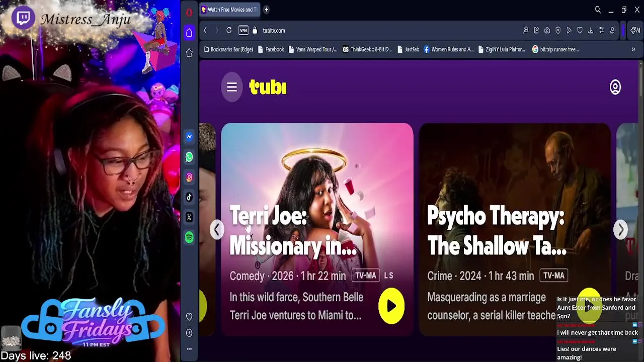Reload the tubitv.com page
The height and width of the screenshot is (362, 644).
229,31
